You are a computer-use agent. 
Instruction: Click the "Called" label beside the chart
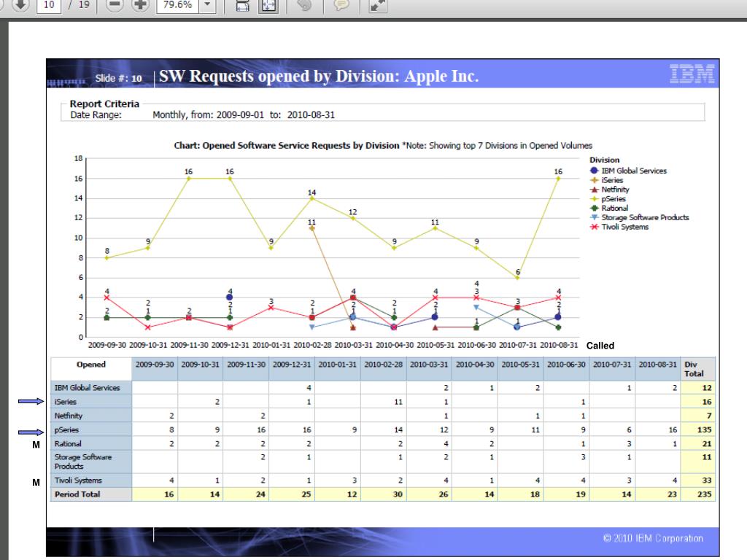pyautogui.click(x=600, y=346)
